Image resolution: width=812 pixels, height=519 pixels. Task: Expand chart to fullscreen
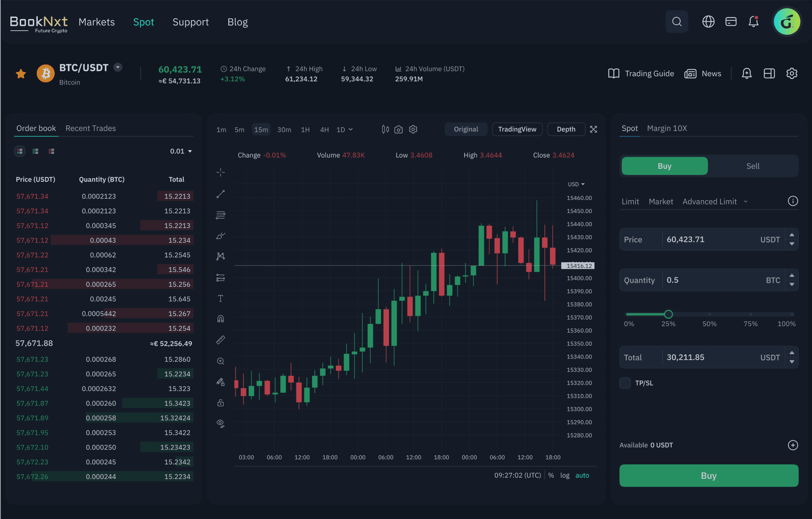point(594,129)
